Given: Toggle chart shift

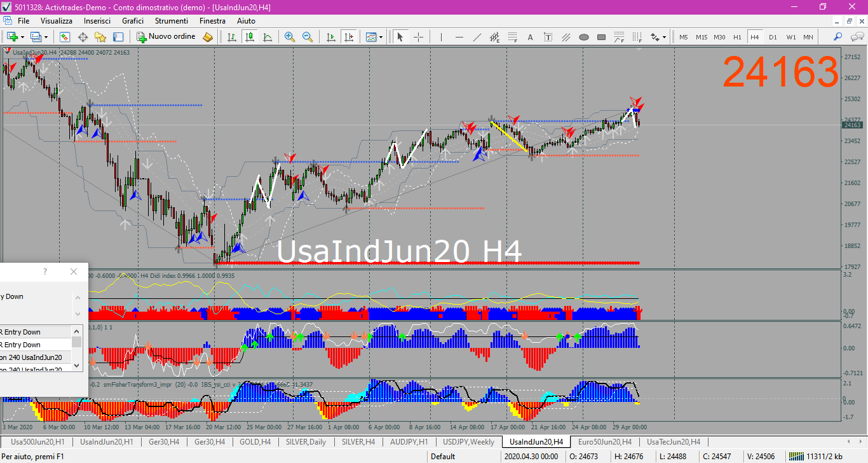Looking at the screenshot, I should tap(348, 37).
